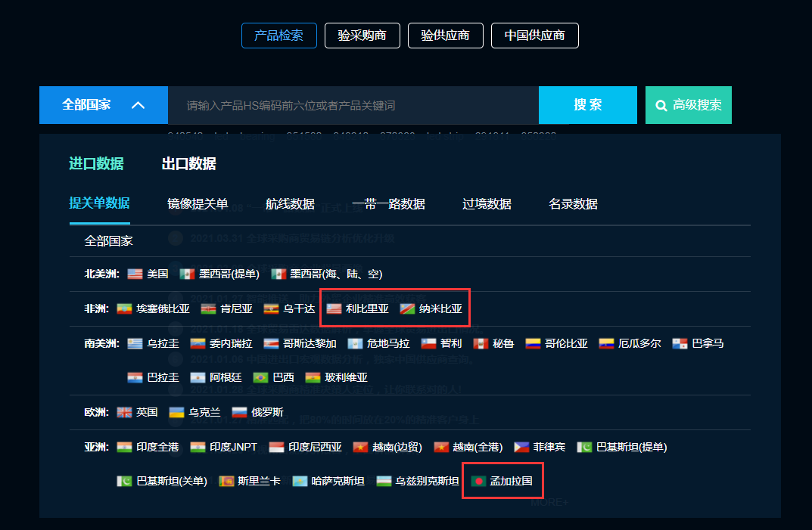Screen dimensions: 812x530
Task: Click the Kazakhstan flag icon
Action: [x=300, y=482]
